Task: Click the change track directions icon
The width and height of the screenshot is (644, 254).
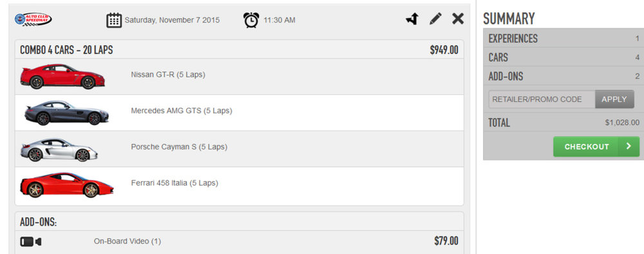Action: point(412,19)
